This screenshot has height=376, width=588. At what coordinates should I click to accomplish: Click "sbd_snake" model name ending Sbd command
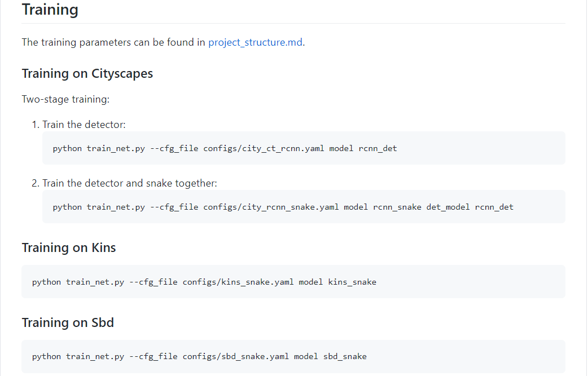click(345, 356)
